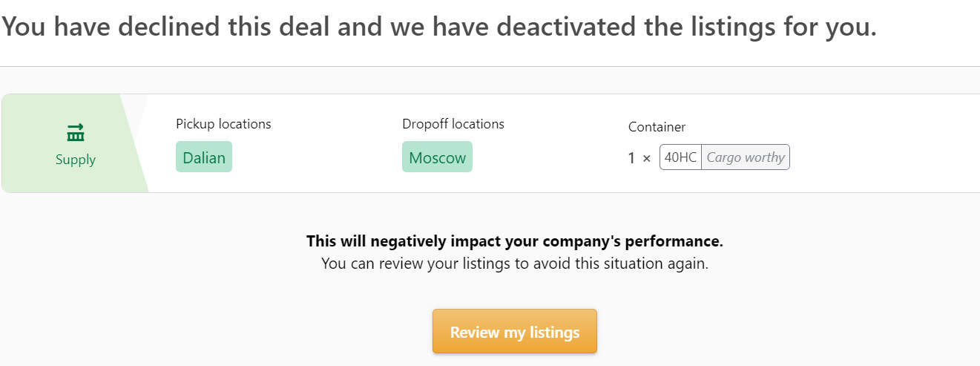Select the 40HC container type badge
This screenshot has height=366, width=980.
(x=680, y=157)
